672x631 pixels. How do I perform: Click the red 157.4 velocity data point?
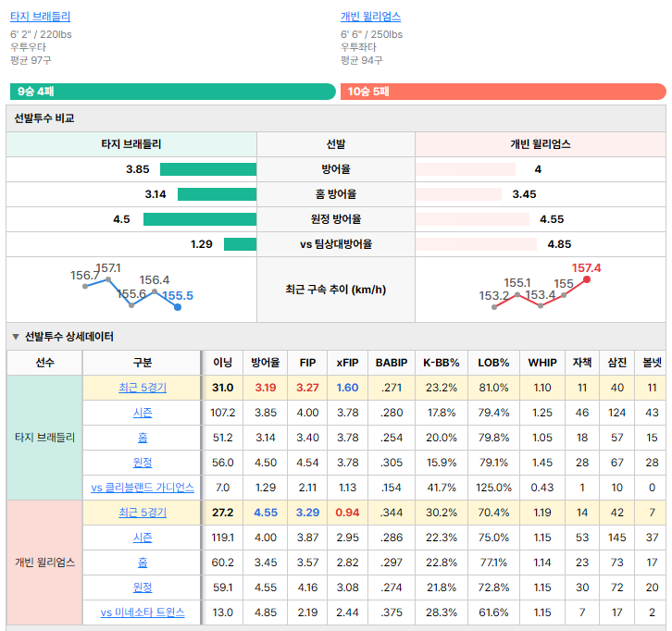tap(587, 279)
